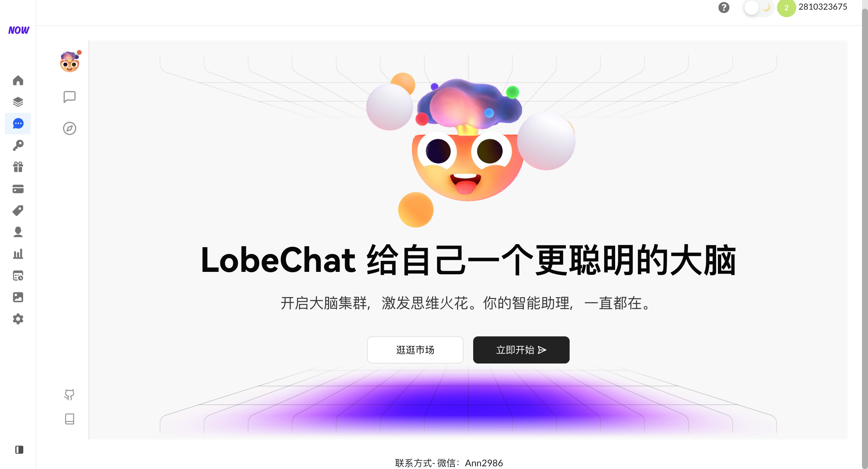The height and width of the screenshot is (469, 868).
Task: Open the GitHub icon in LobeChat panel
Action: 69,395
